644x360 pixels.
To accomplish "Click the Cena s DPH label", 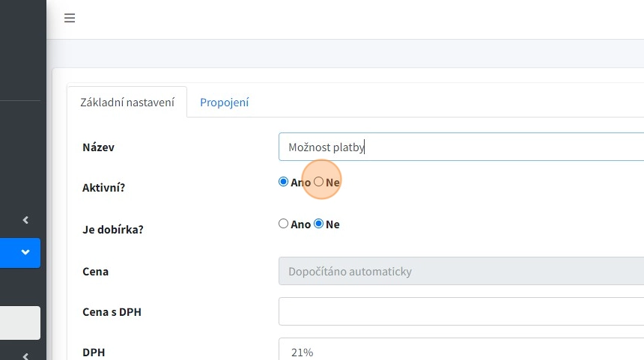I will coord(112,312).
